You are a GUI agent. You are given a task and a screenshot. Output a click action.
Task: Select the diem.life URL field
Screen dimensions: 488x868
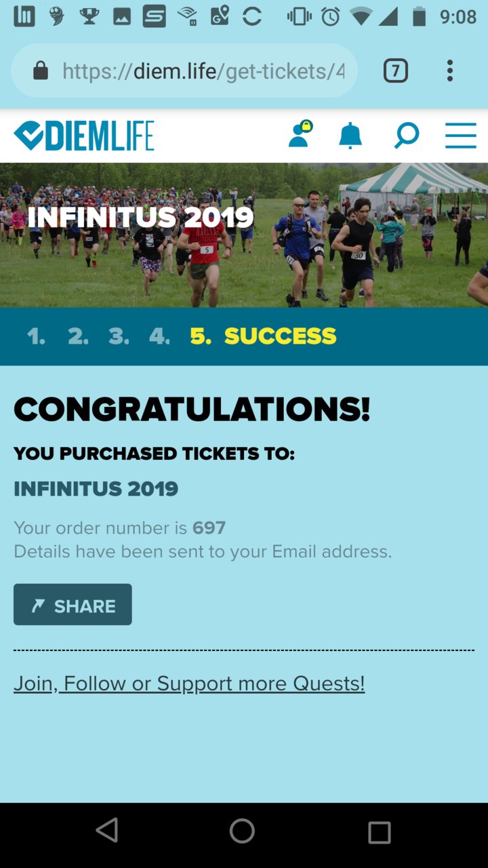coord(184,71)
